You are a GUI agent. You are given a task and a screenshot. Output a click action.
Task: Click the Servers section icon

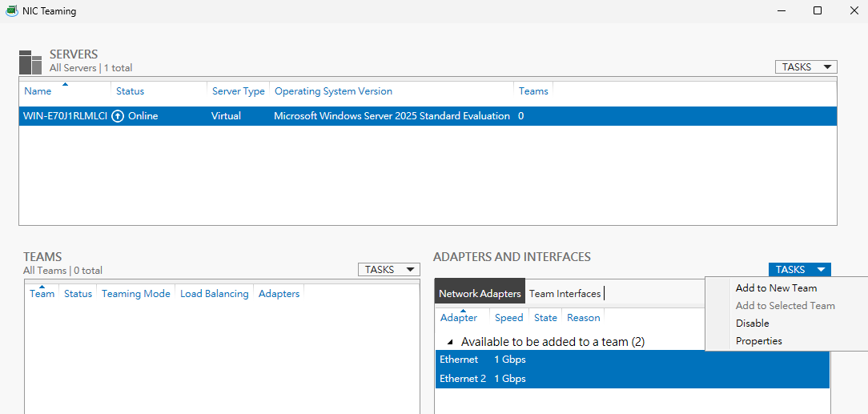[x=30, y=62]
